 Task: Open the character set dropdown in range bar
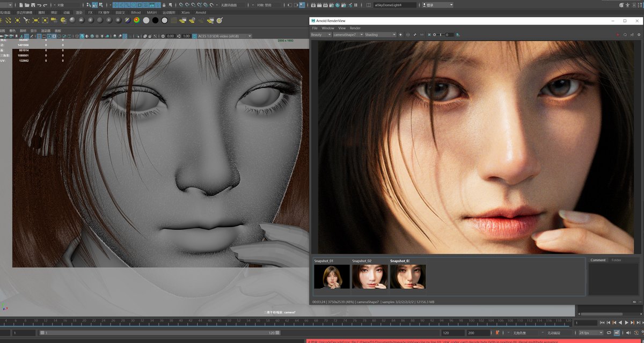tap(522, 333)
